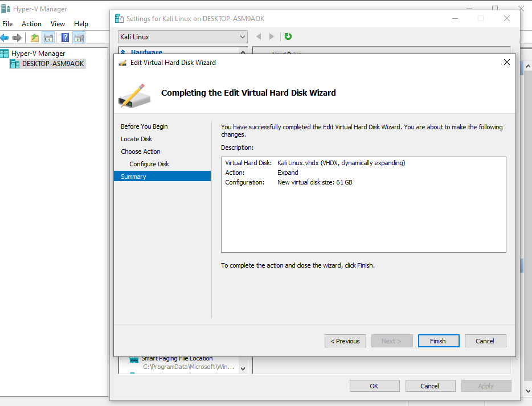
Task: Cancel the Edit Virtual Hard Disk Wizard
Action: pos(485,341)
